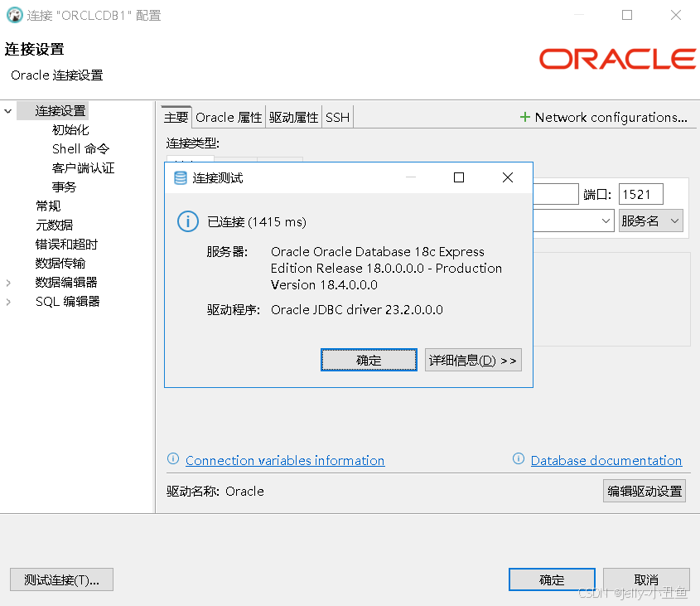
Task: Close the 连接测试 dialog with the X
Action: click(508, 177)
